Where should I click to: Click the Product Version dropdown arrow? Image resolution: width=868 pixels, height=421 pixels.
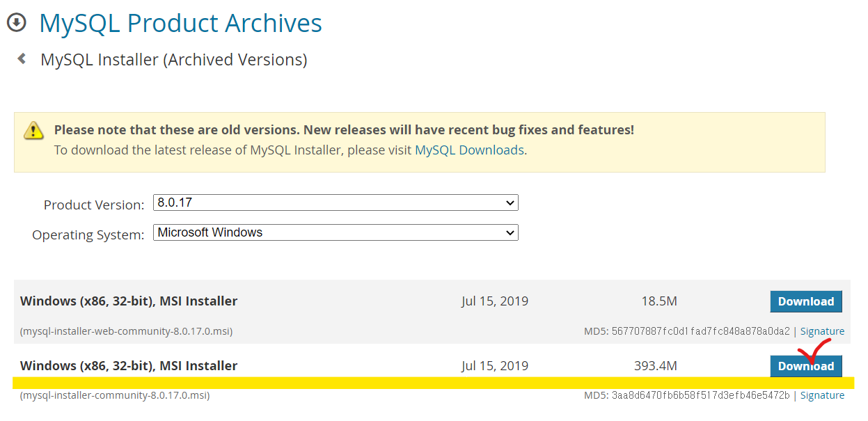510,202
